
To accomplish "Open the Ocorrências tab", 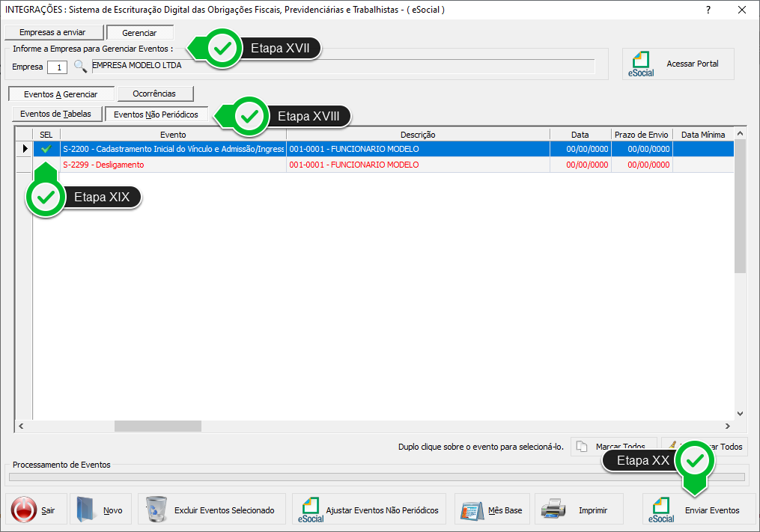I will 154,94.
